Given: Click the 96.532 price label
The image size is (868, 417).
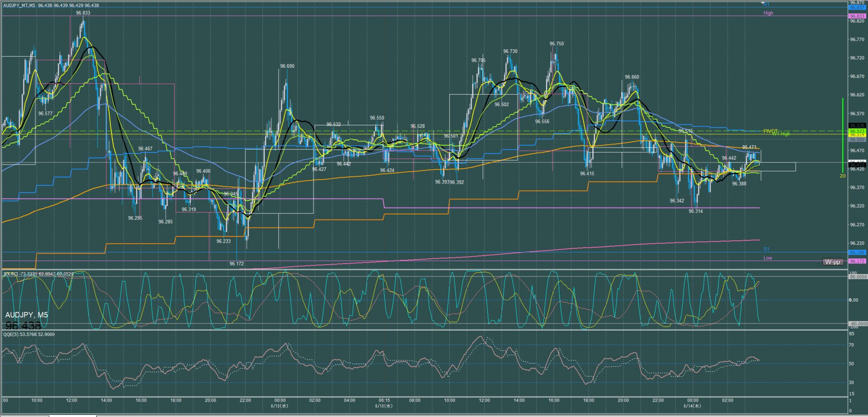Looking at the screenshot, I should coord(334,124).
